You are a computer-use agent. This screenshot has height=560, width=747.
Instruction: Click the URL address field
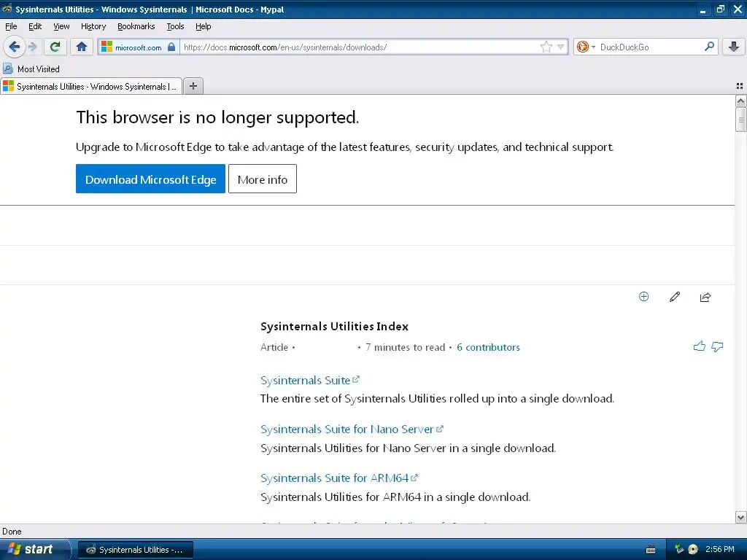[x=360, y=47]
